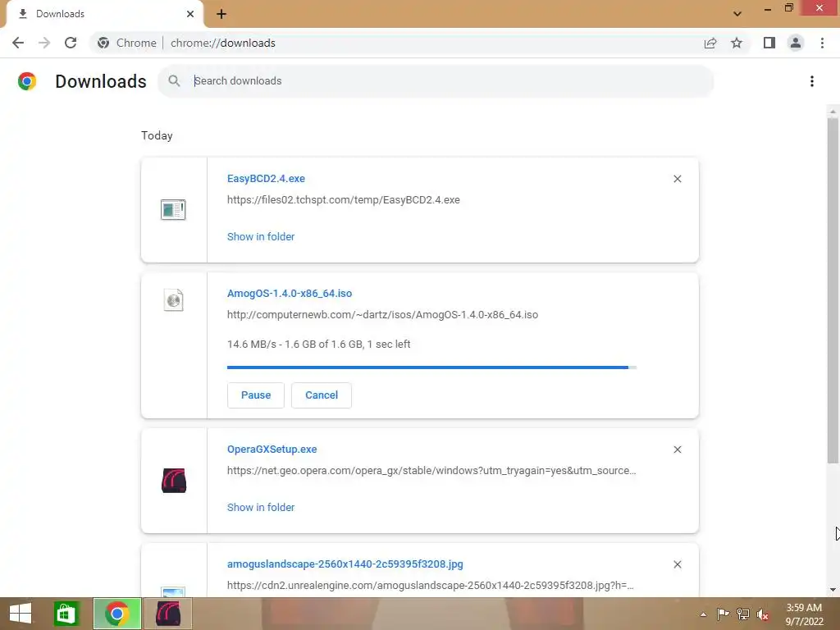Go back using the browser back arrow
Screen dimensions: 840x630
[18, 43]
